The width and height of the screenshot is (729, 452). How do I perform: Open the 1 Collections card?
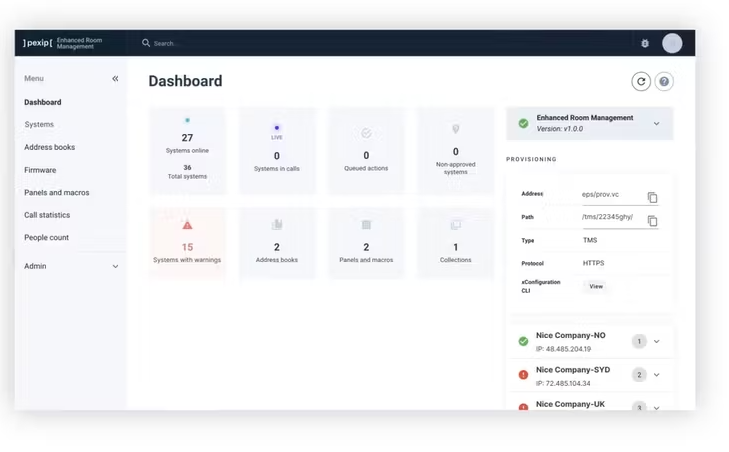(x=456, y=243)
